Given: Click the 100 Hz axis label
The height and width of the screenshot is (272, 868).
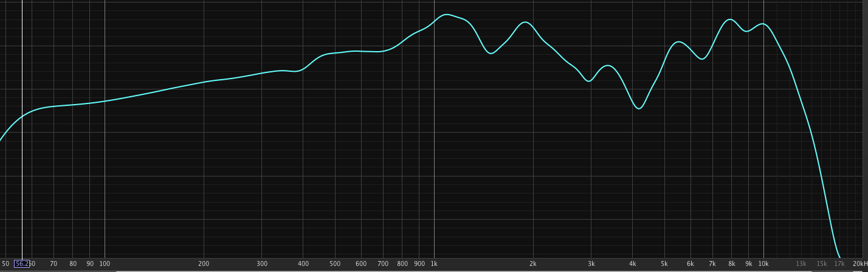Looking at the screenshot, I should (105, 263).
